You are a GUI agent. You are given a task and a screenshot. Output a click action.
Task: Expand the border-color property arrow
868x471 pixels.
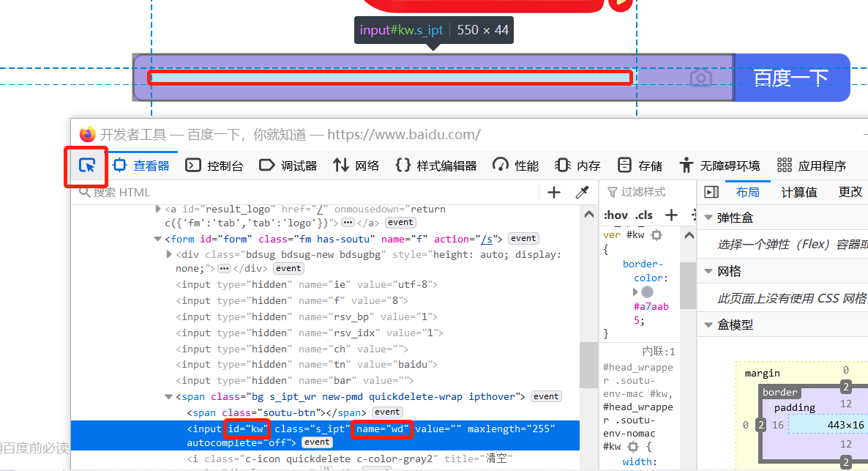pyautogui.click(x=635, y=292)
